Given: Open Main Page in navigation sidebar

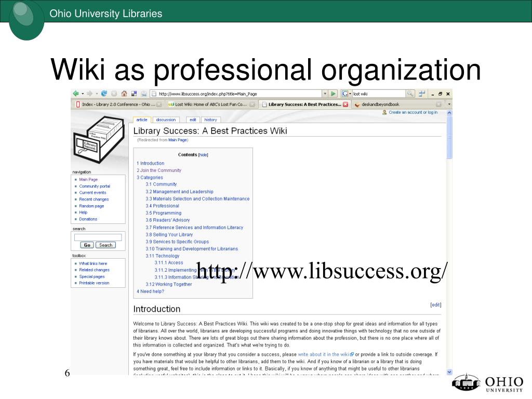Looking at the screenshot, I should [88, 179].
